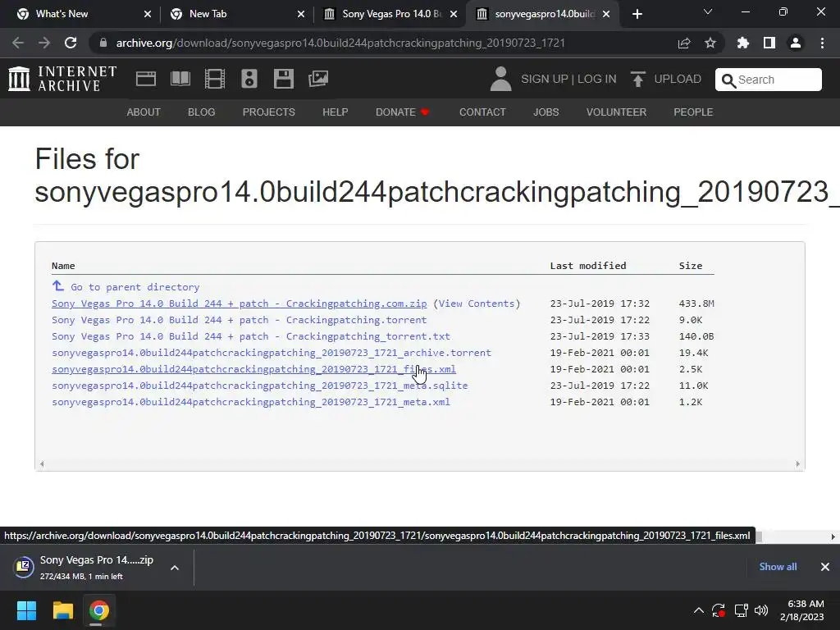This screenshot has width=840, height=630.
Task: Click LOG IN link
Action: [597, 79]
